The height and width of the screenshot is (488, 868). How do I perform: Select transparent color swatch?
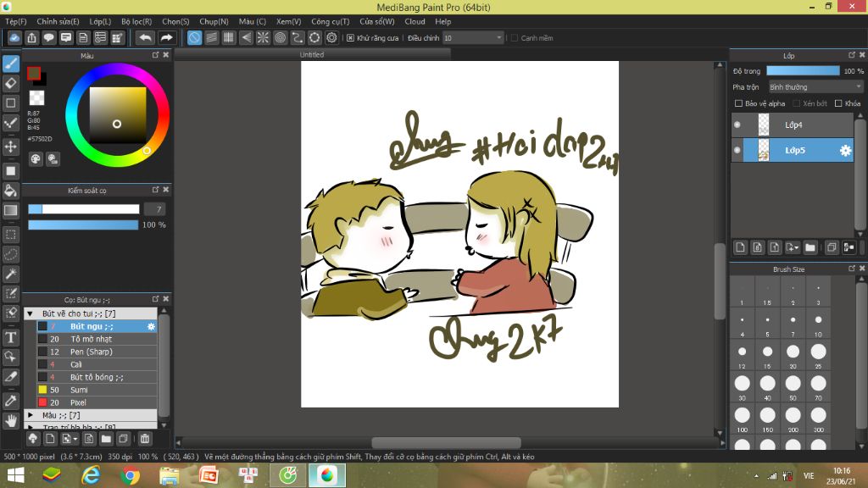(x=36, y=98)
